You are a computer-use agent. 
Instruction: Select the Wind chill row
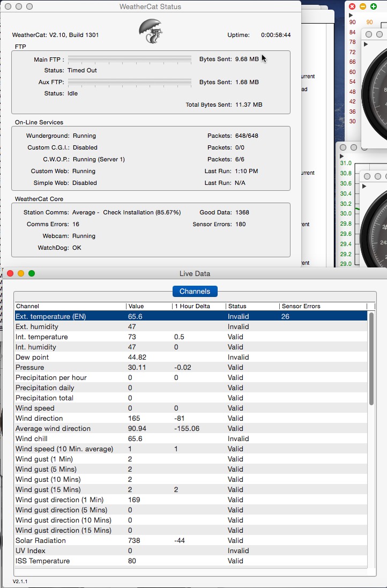pos(191,439)
